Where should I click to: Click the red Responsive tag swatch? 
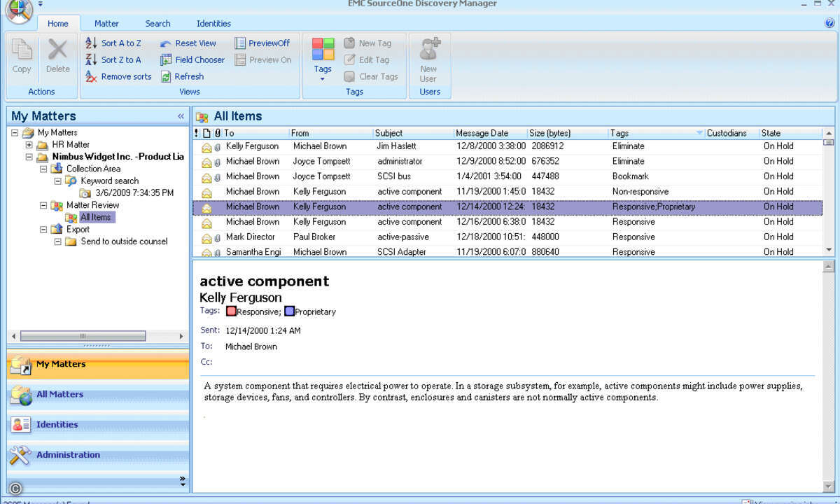tap(231, 311)
